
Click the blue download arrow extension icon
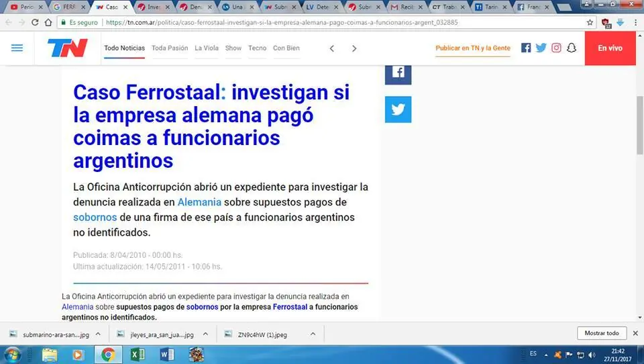(x=620, y=22)
